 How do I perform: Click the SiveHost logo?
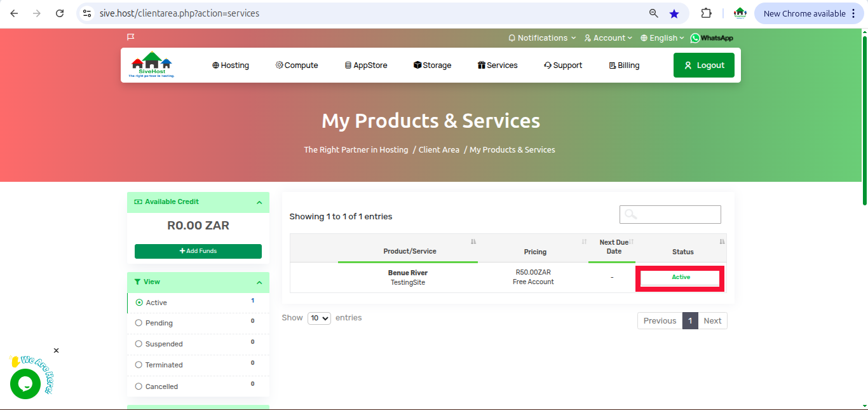(x=152, y=65)
